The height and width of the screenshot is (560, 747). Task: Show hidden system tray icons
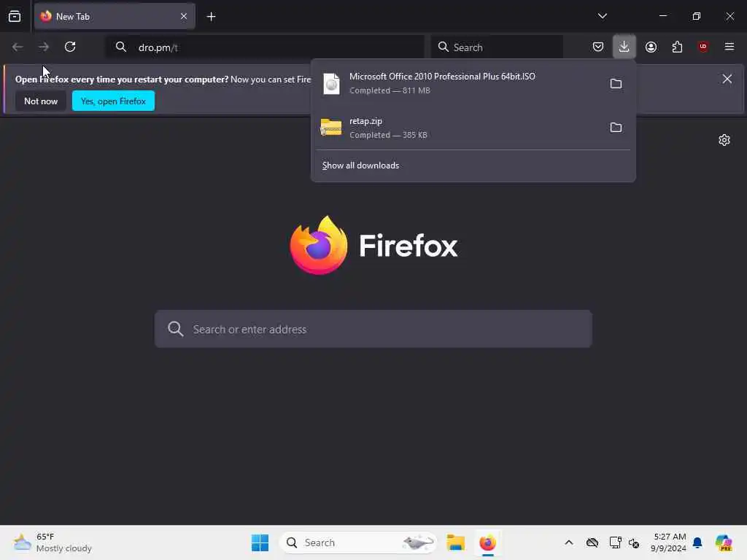coord(569,542)
